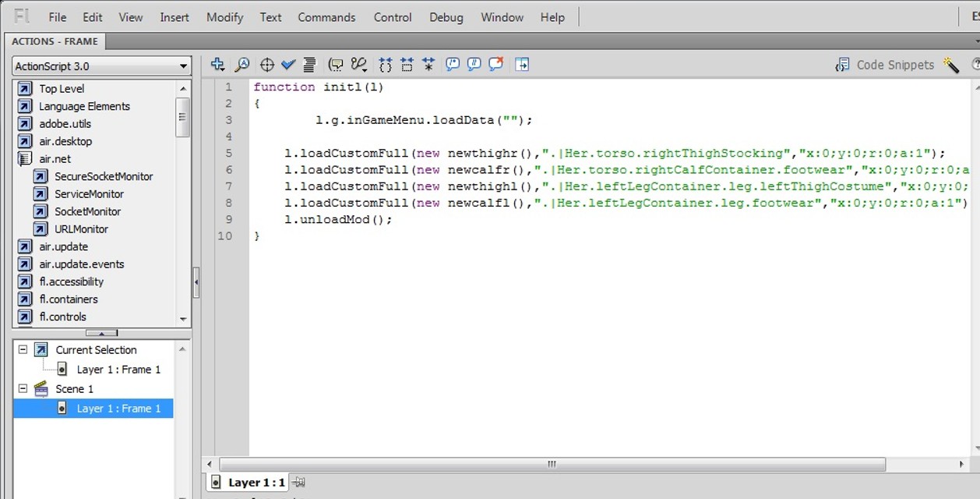Click the horizontal scrollbar under the code editor
The image size is (980, 499).
pyautogui.click(x=552, y=464)
